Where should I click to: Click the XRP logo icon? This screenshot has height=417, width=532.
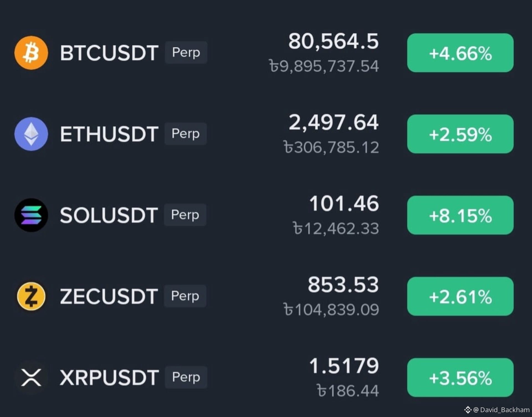[x=31, y=377]
